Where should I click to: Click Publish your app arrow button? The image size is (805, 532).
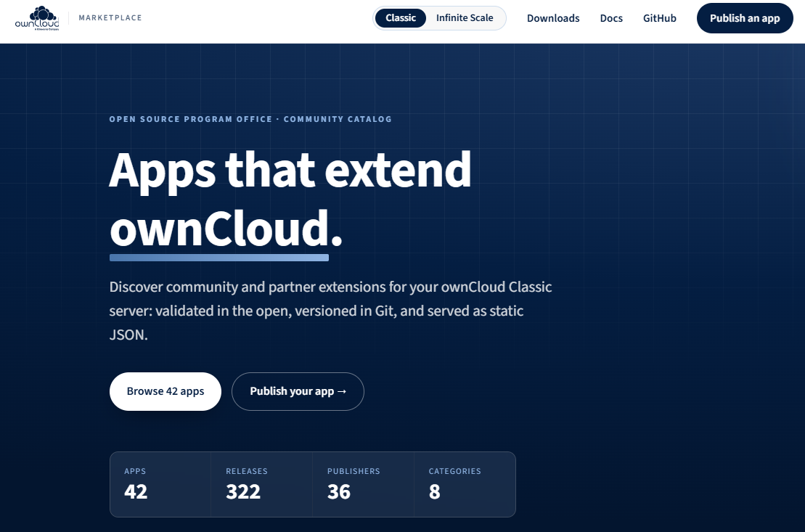[298, 391]
